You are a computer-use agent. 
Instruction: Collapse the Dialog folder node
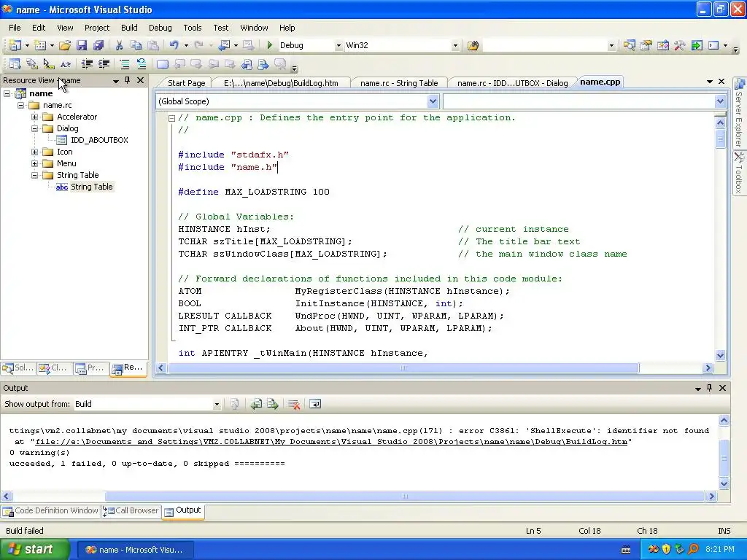pos(34,128)
